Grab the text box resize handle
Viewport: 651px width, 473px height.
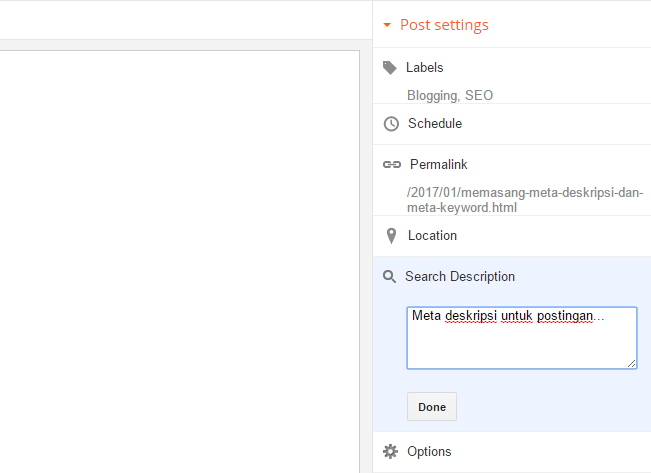click(632, 364)
